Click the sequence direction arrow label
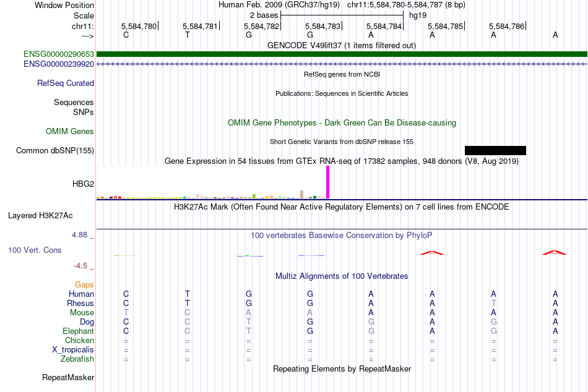This screenshot has width=588, height=392. click(88, 36)
